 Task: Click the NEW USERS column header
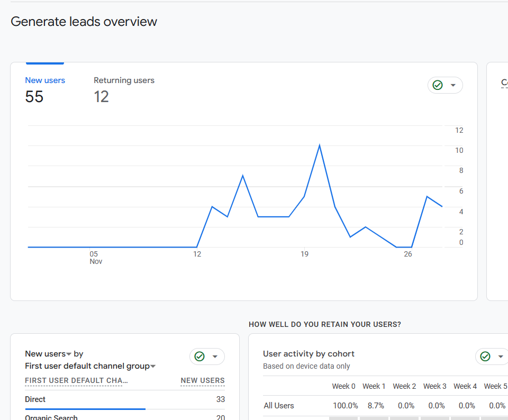point(203,380)
